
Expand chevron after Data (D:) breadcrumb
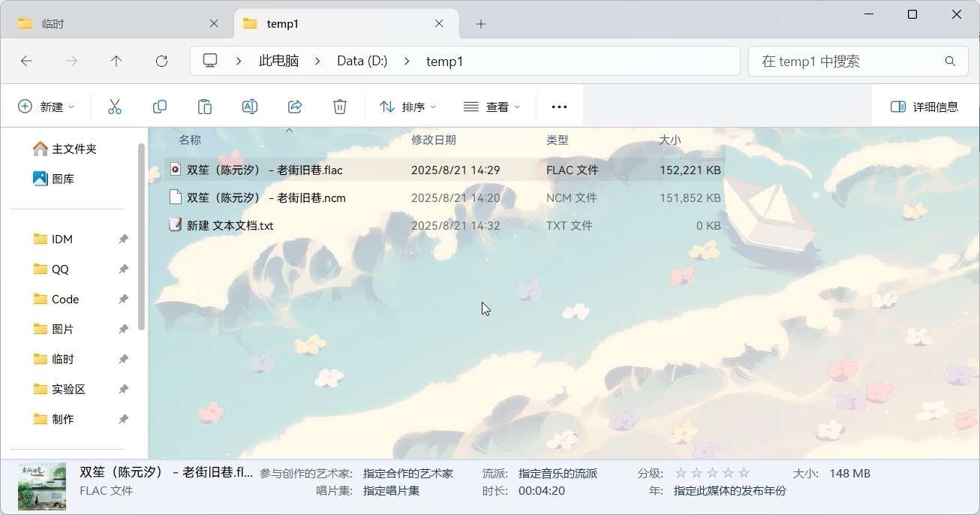coord(407,62)
